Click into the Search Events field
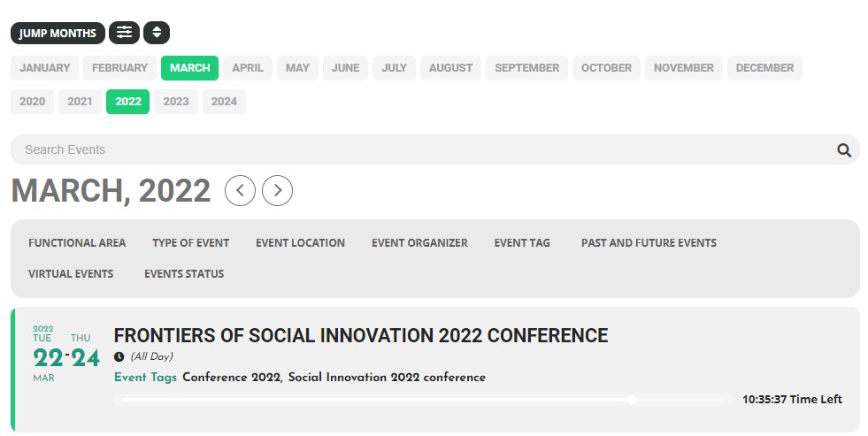Image resolution: width=868 pixels, height=436 pixels. point(424,149)
